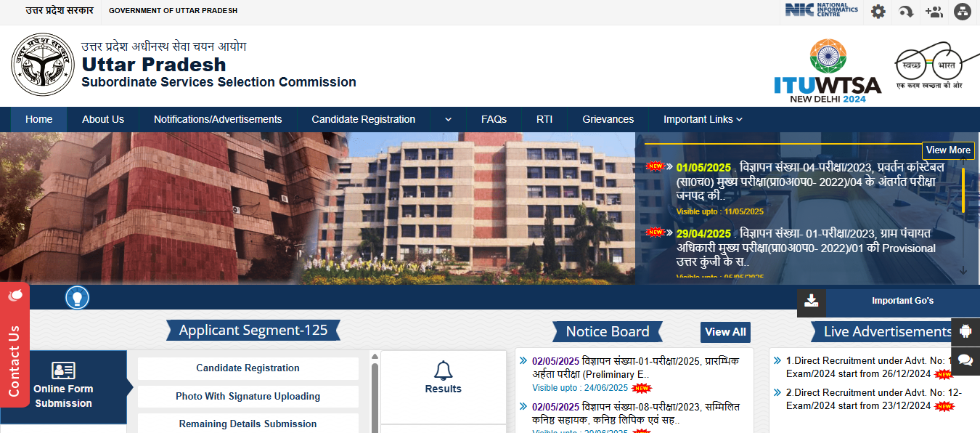The height and width of the screenshot is (433, 980).
Task: Click Remaining Details Submission link
Action: pyautogui.click(x=248, y=424)
